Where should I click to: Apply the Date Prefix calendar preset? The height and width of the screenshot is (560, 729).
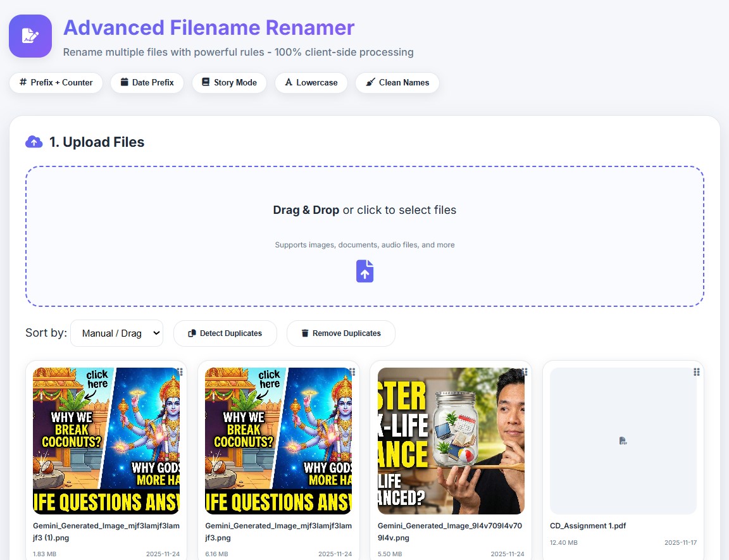point(147,82)
